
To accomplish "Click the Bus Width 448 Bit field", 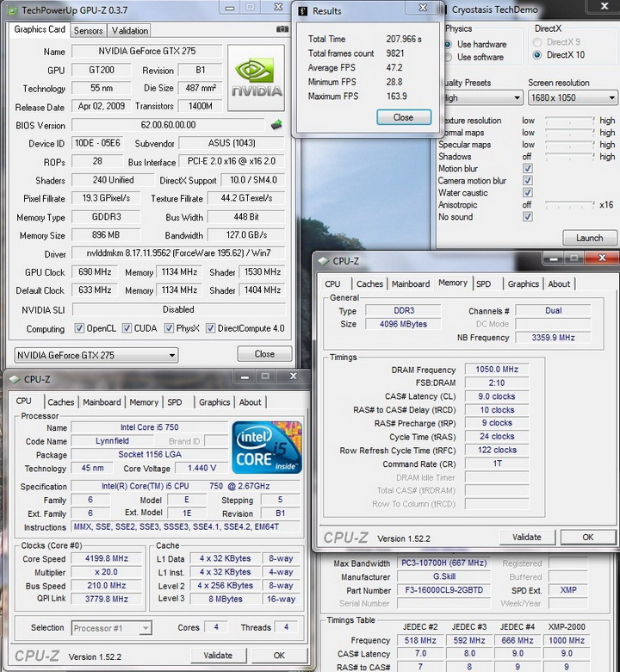I will pos(246,217).
